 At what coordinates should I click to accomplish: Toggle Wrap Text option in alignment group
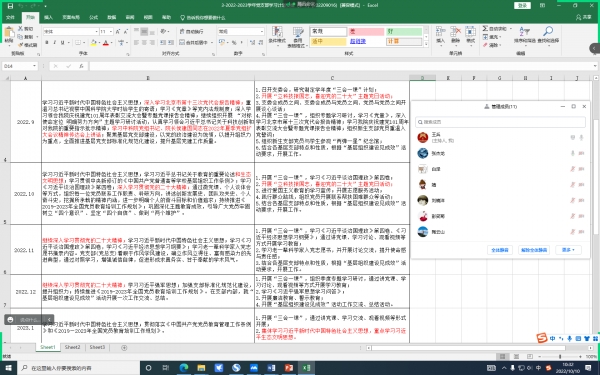click(191, 31)
